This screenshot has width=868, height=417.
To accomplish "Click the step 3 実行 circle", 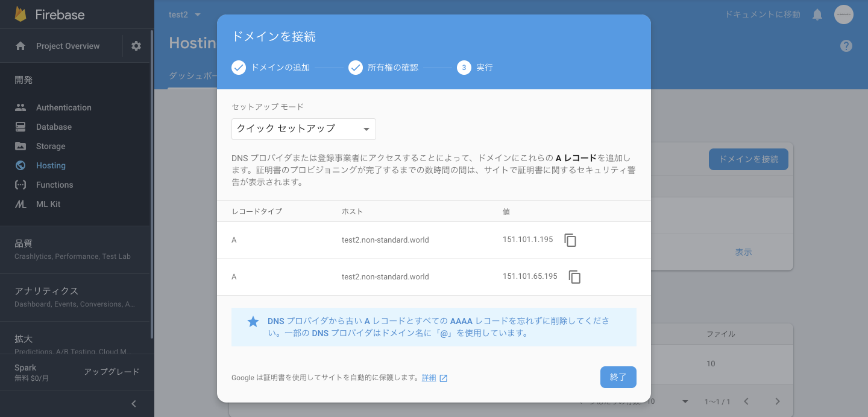I will pyautogui.click(x=464, y=68).
